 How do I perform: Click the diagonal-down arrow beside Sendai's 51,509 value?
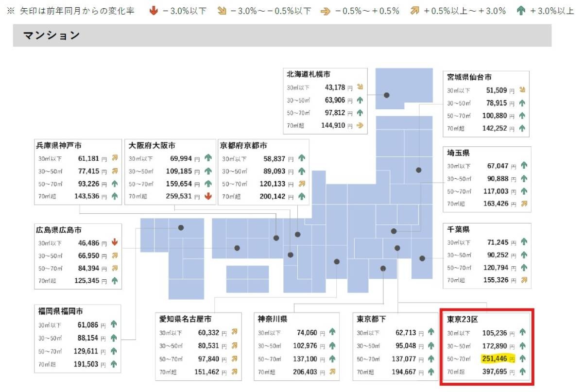point(522,90)
